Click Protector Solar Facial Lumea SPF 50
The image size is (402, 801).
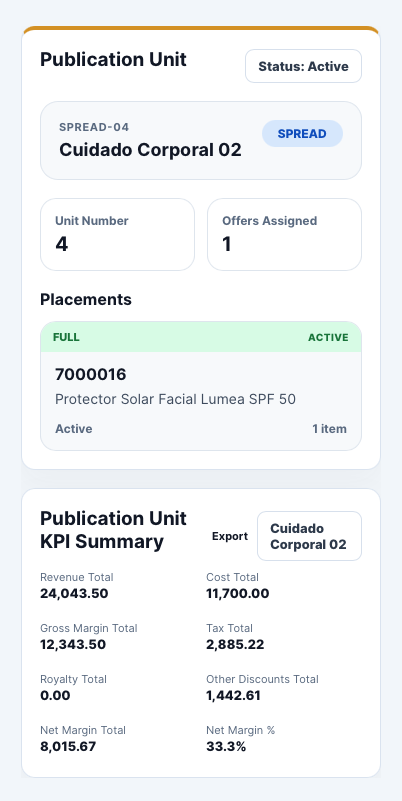(175, 399)
